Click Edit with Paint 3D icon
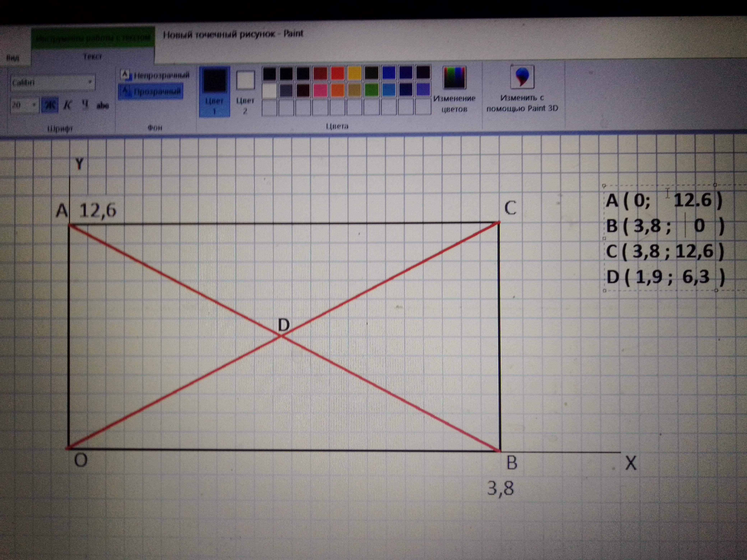Screen dimensions: 747x560 pyautogui.click(x=522, y=77)
